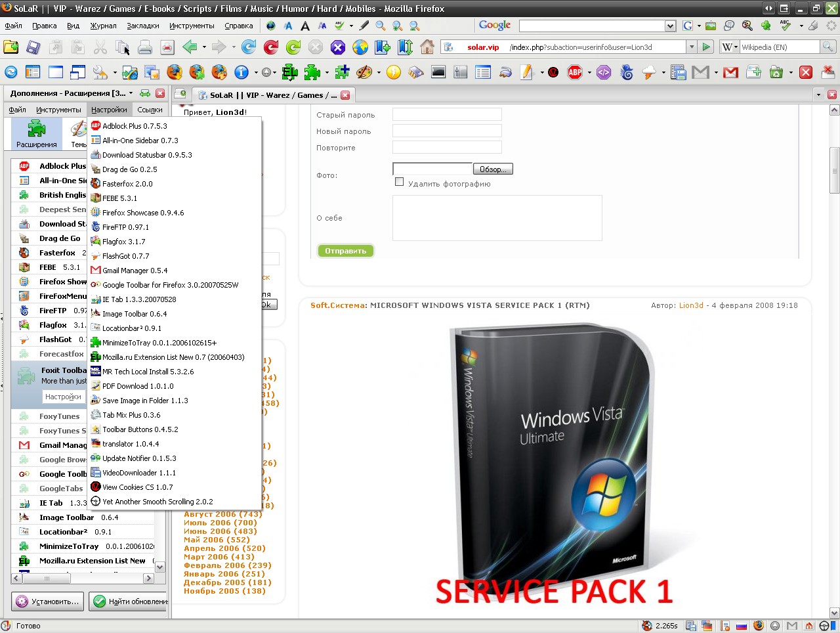Screen dimensions: 840x633
Task: Open the 'Закладки' menu
Action: (x=143, y=26)
